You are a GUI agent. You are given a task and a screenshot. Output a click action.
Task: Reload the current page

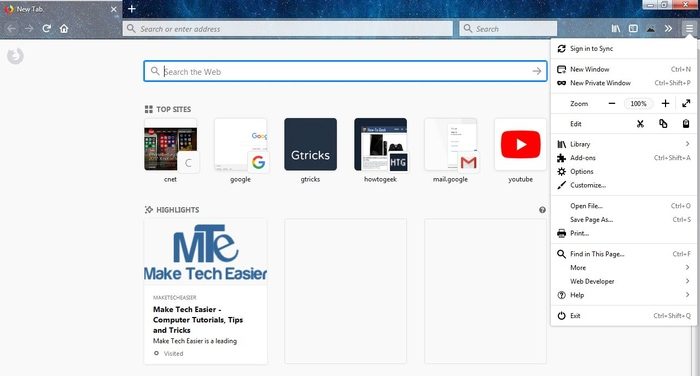pyautogui.click(x=46, y=29)
